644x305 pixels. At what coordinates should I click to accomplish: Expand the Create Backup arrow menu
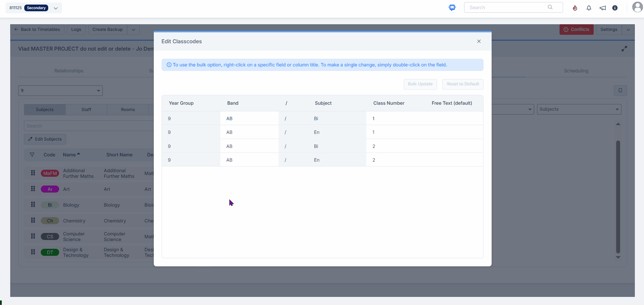(x=133, y=30)
